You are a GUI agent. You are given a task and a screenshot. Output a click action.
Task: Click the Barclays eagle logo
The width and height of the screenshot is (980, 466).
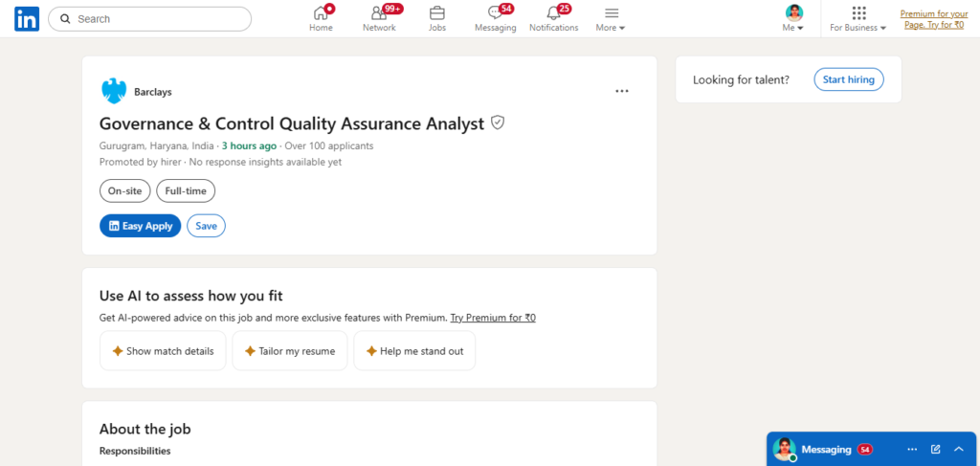(114, 91)
